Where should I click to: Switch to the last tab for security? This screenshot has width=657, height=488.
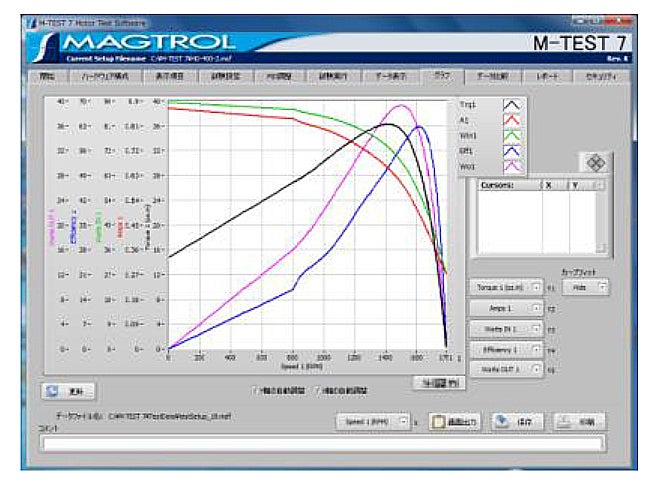(x=601, y=77)
